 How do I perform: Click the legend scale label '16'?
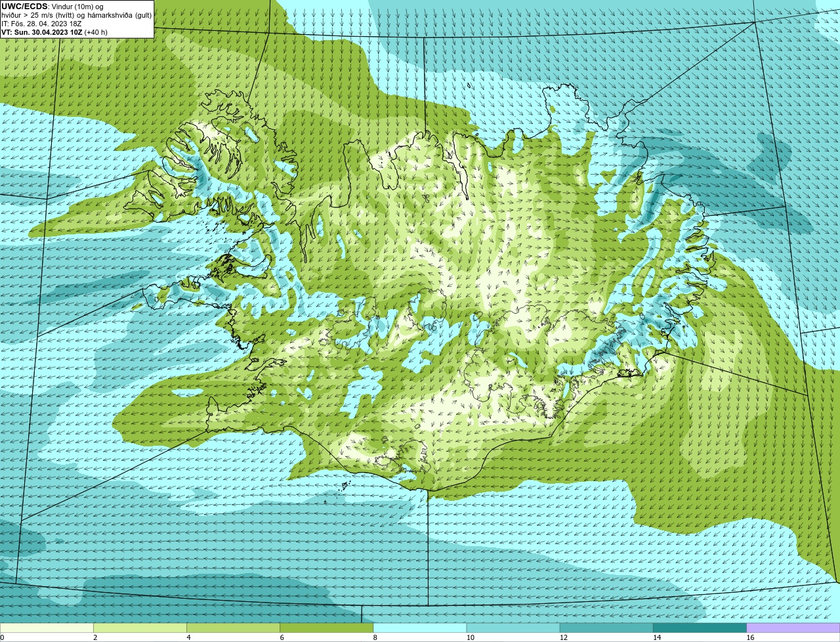[x=750, y=637]
